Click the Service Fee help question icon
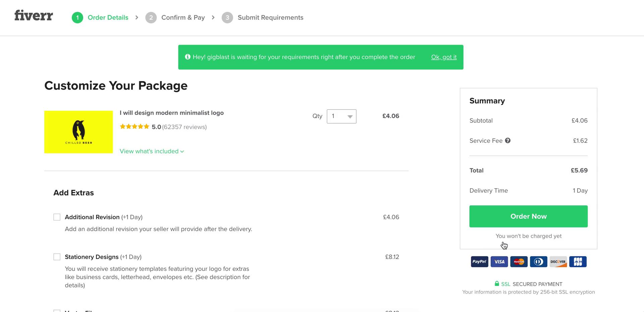The image size is (644, 312). tap(508, 141)
